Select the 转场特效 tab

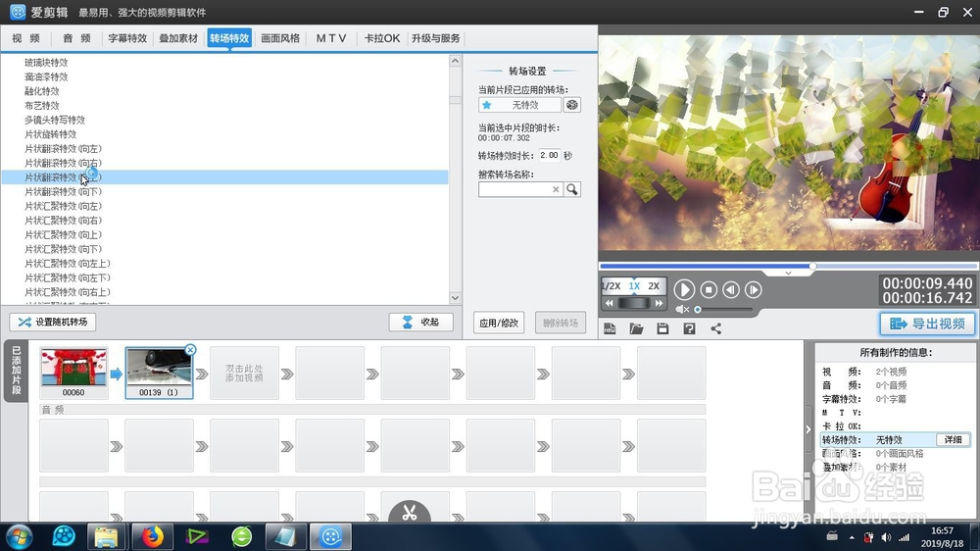229,38
